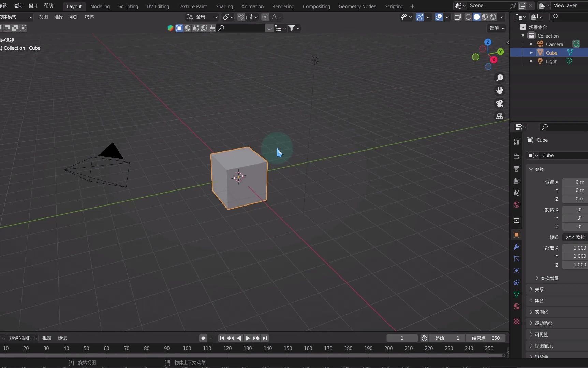Switch to the Shading workspace tab
588x368 pixels.
click(x=224, y=6)
